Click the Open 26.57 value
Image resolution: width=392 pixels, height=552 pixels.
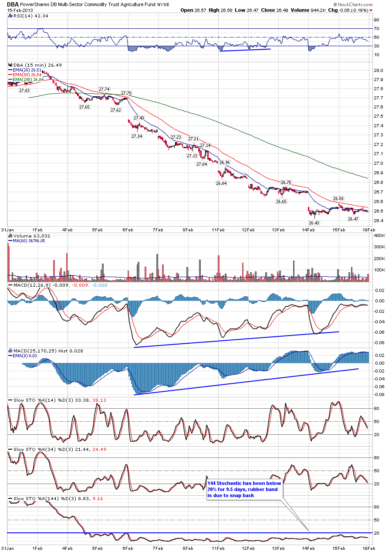(x=193, y=10)
